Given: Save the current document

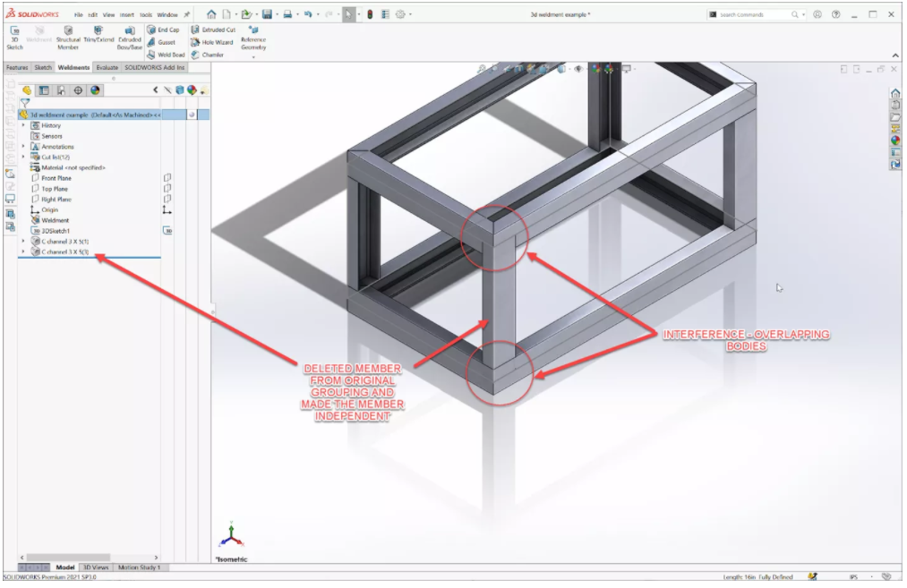Looking at the screenshot, I should click(x=267, y=14).
